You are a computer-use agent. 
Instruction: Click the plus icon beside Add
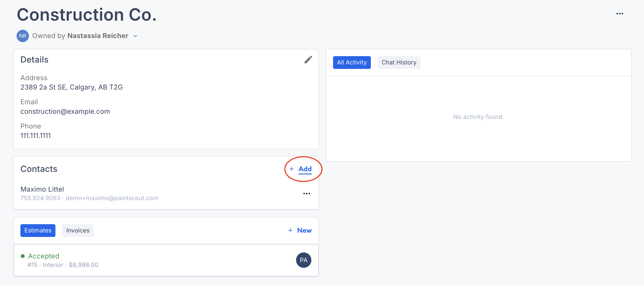291,169
